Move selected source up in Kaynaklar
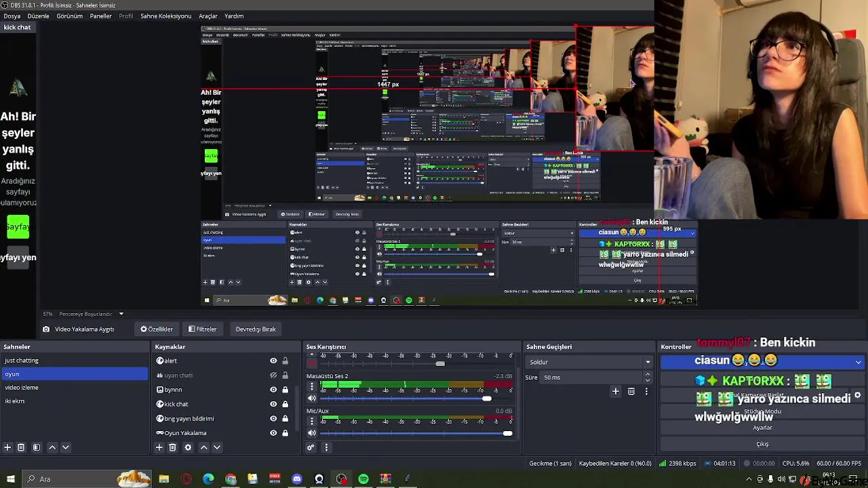This screenshot has width=868, height=488. coord(203,447)
